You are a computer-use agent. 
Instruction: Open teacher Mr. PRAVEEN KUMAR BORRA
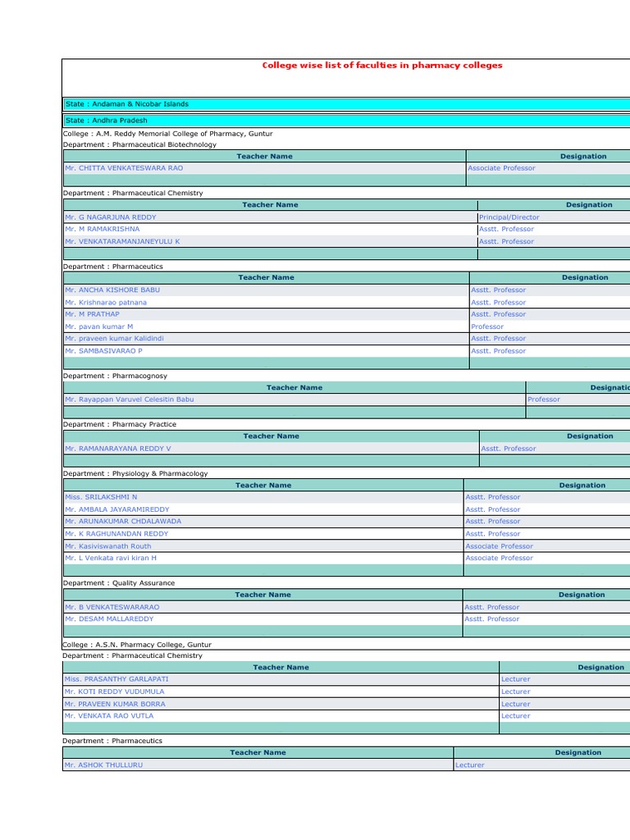point(115,705)
